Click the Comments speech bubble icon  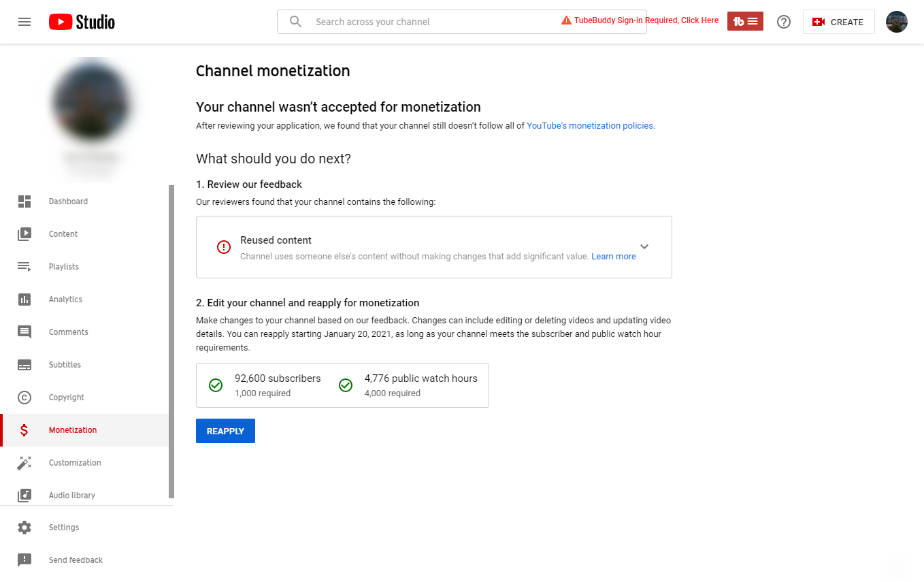pos(24,332)
